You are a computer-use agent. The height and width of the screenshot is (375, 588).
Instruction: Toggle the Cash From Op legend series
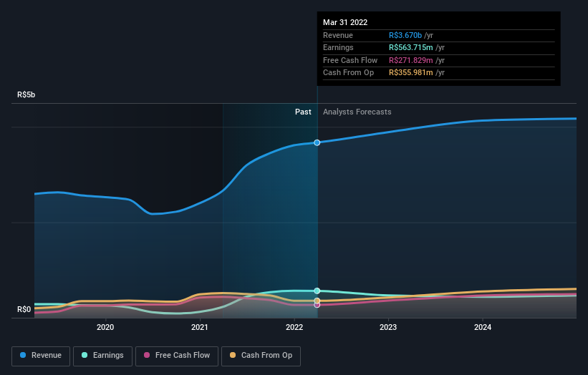pyautogui.click(x=261, y=356)
